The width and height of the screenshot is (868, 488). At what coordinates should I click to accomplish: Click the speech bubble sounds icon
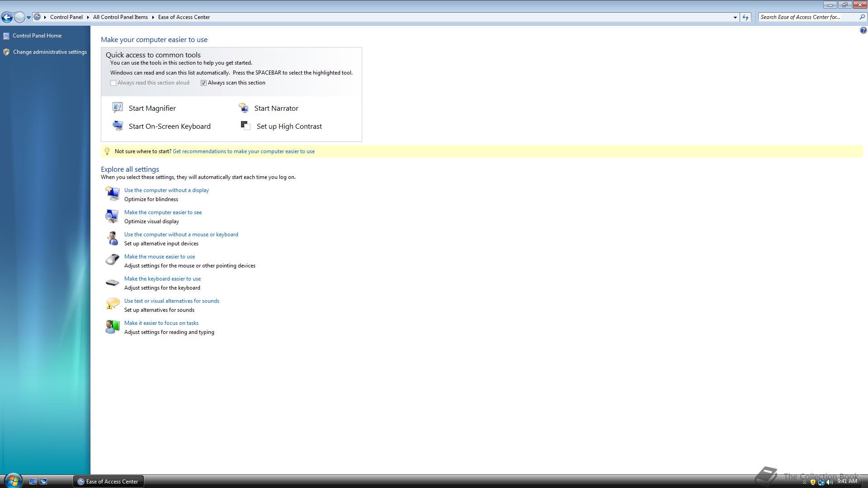pos(113,304)
